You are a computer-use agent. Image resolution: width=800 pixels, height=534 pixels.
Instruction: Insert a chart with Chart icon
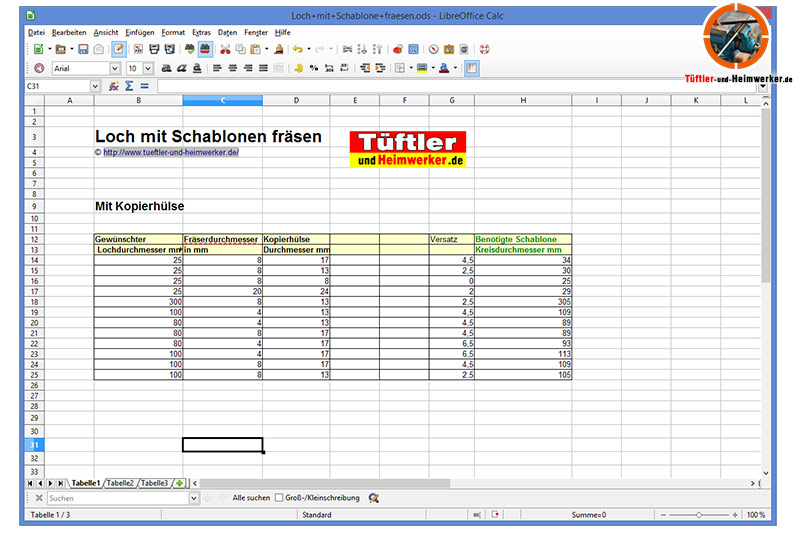(x=398, y=49)
